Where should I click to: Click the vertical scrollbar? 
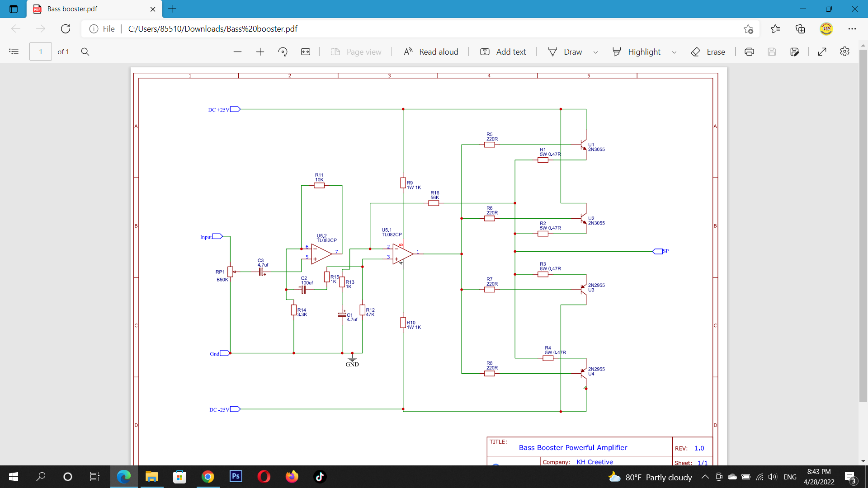(863, 226)
